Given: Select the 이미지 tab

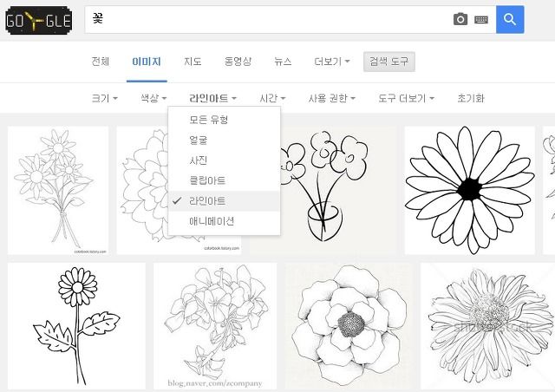Looking at the screenshot, I should tap(147, 62).
